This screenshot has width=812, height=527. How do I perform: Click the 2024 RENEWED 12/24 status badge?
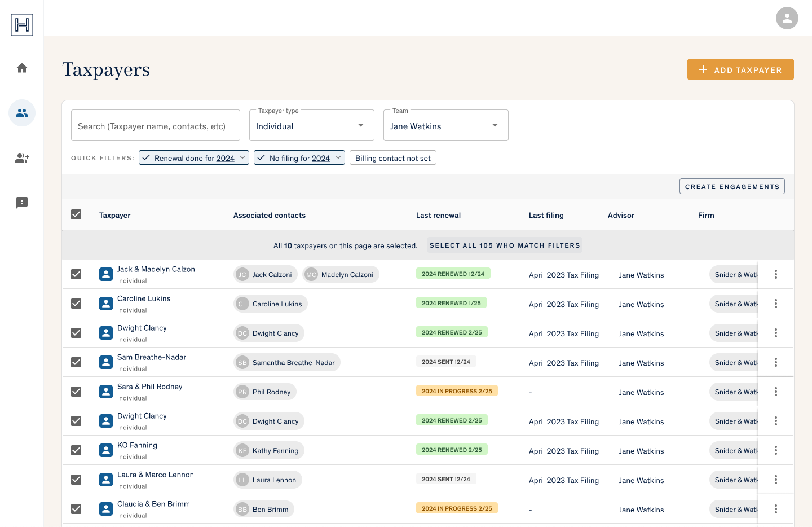453,274
